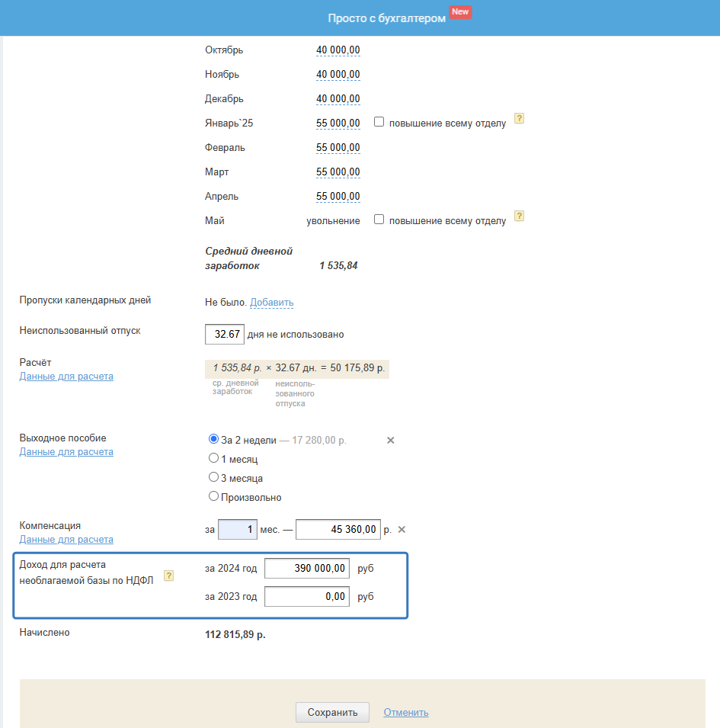The width and height of the screenshot is (720, 728).
Task: Open 'Данные для расчета' under Компенсация
Action: (66, 540)
